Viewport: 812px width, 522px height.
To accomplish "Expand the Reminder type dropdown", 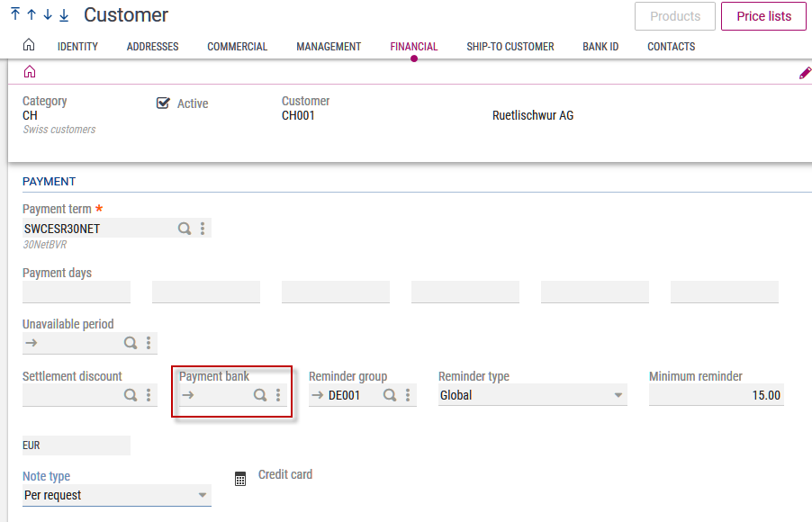I will (x=618, y=395).
